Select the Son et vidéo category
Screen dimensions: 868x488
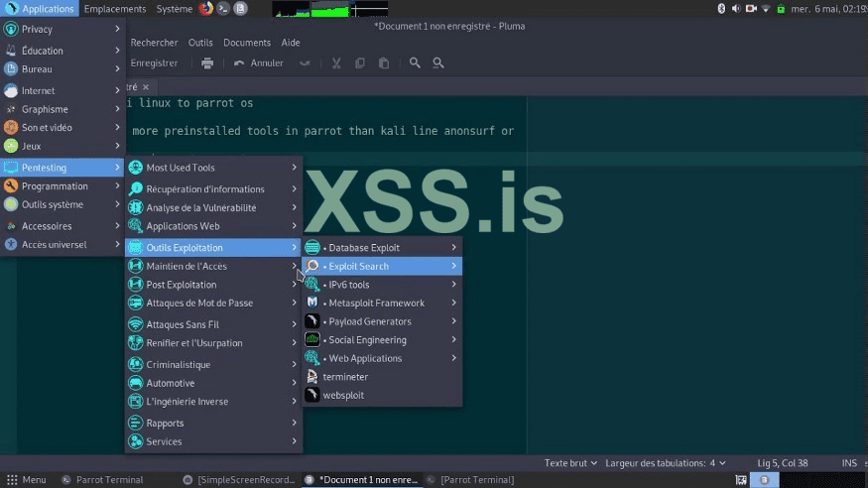point(62,127)
